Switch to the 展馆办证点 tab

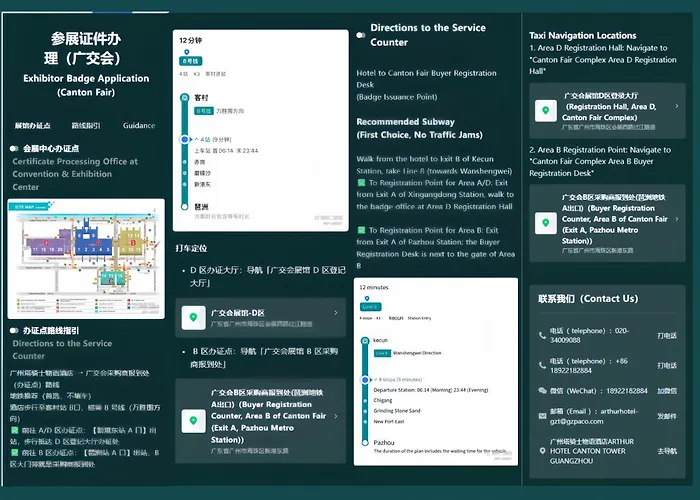pos(33,126)
